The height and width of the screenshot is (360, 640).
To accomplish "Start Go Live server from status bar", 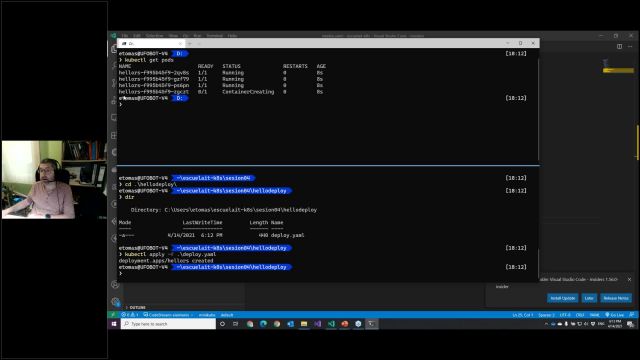I will coord(614,315).
